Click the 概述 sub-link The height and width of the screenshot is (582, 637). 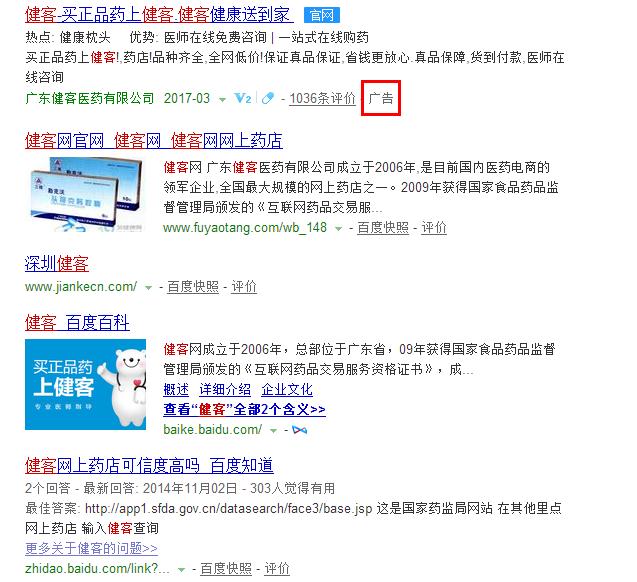pos(176,389)
